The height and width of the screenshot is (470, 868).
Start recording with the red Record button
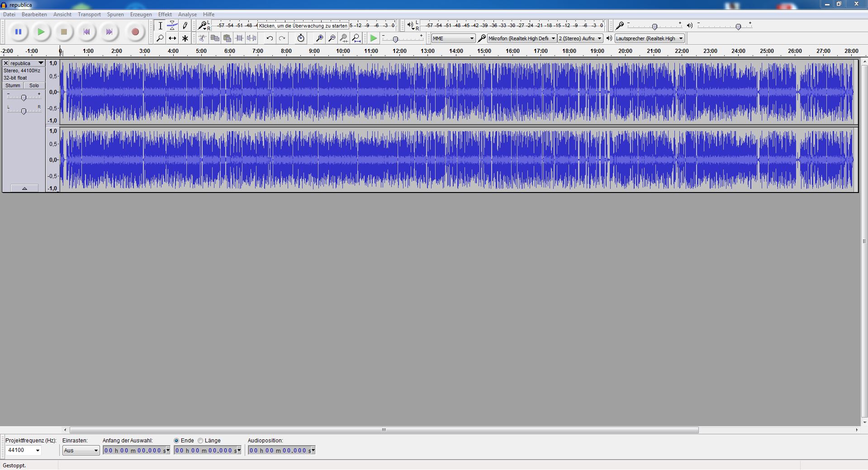(x=135, y=32)
